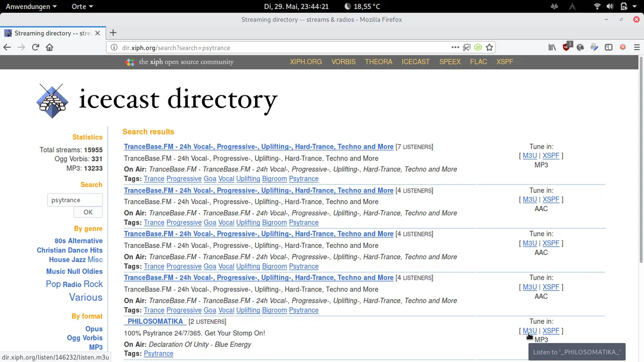Open the VORBIS navigation link

pyautogui.click(x=343, y=62)
